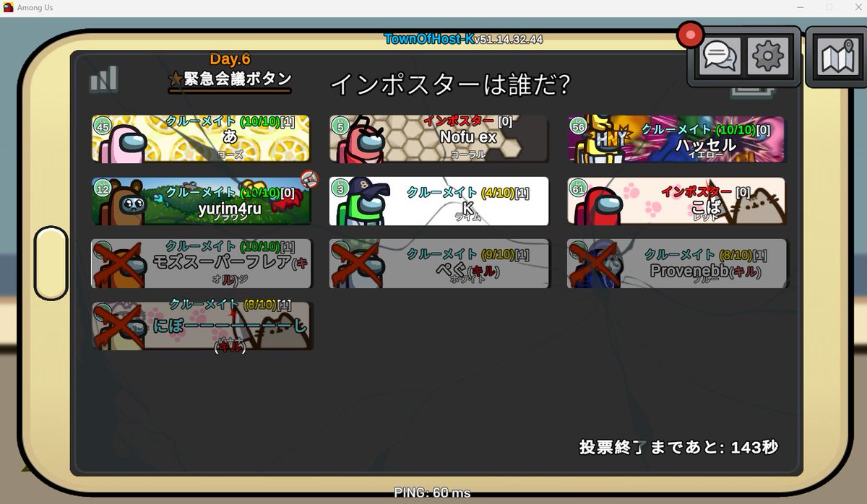Screen dimensions: 867x504
Task: Open the settings gear button
Action: pos(768,56)
